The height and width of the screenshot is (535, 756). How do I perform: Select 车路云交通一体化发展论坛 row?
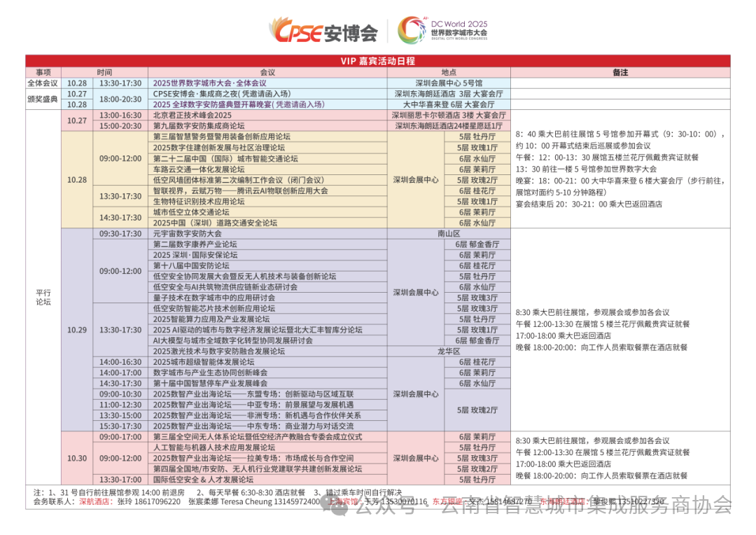267,169
